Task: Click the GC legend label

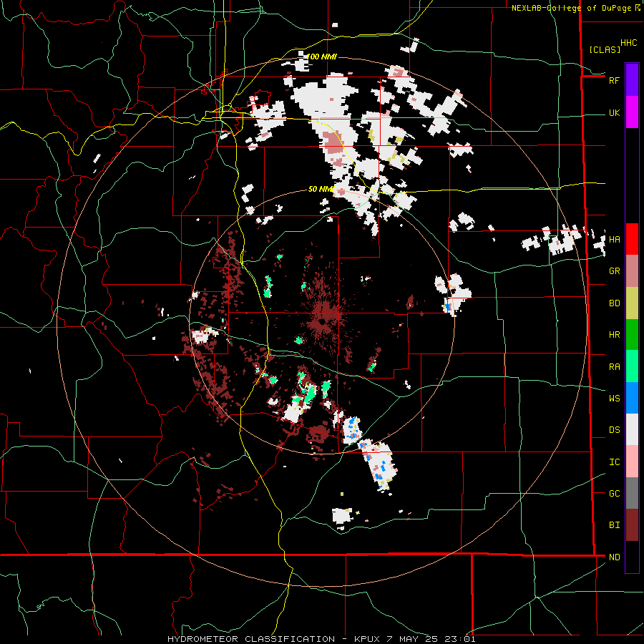Action: pyautogui.click(x=614, y=494)
